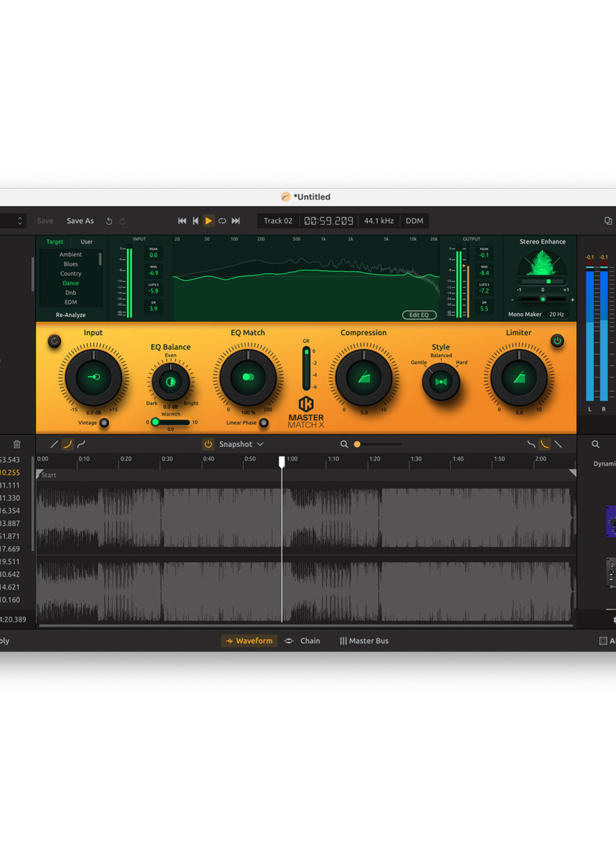
Task: Select Blues target genre
Action: click(70, 264)
